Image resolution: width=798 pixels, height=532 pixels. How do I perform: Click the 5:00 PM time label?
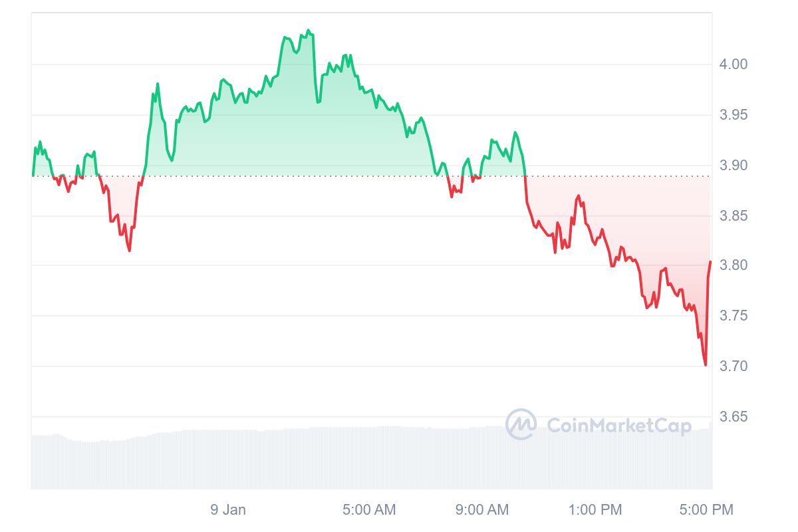[706, 510]
